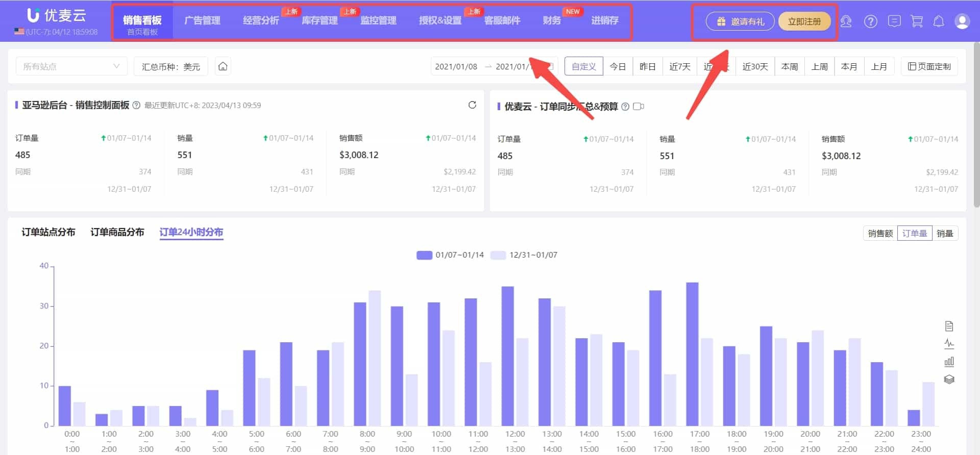Click the user avatar icon

tap(962, 21)
